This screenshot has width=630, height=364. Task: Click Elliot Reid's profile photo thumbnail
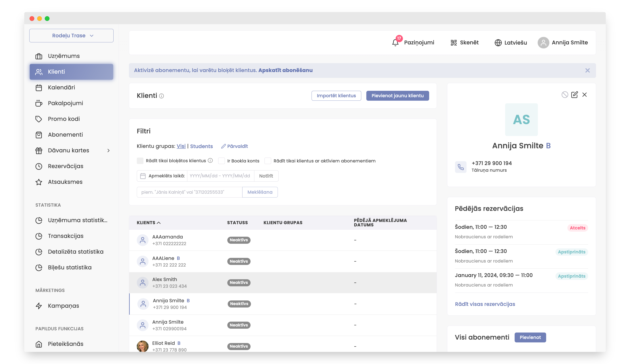pyautogui.click(x=142, y=346)
